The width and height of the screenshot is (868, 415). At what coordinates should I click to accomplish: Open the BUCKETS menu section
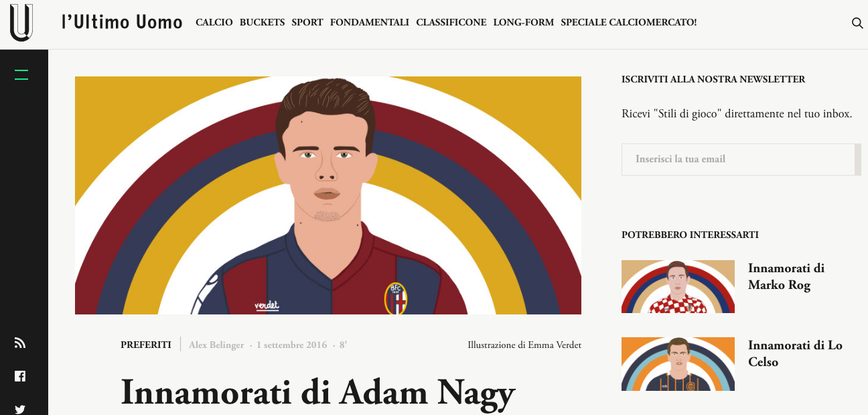262,22
